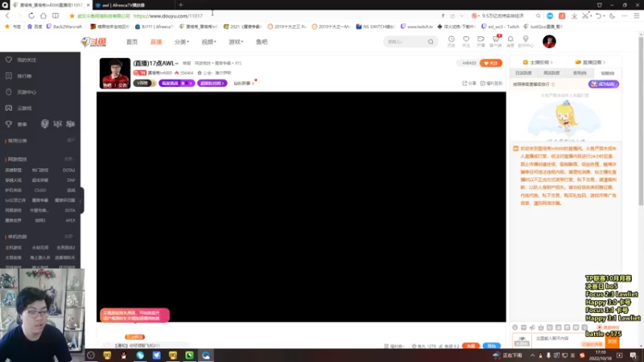Image resolution: width=644 pixels, height=362 pixels.
Task: Expand system tray hidden icons chevron
Action: pyautogui.click(x=533, y=356)
